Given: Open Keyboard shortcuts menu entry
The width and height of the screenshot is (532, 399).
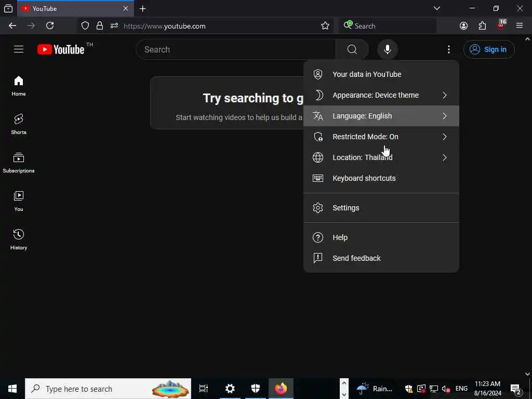Looking at the screenshot, I should [381, 179].
